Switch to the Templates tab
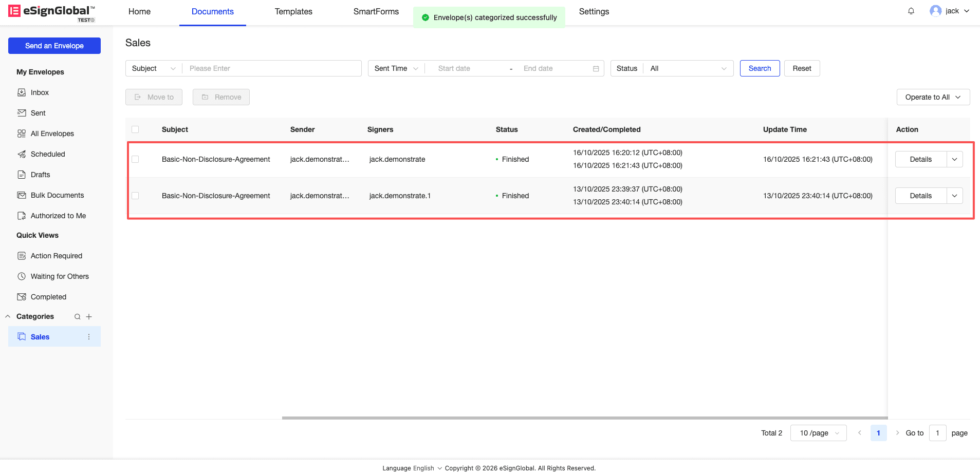 click(x=293, y=11)
